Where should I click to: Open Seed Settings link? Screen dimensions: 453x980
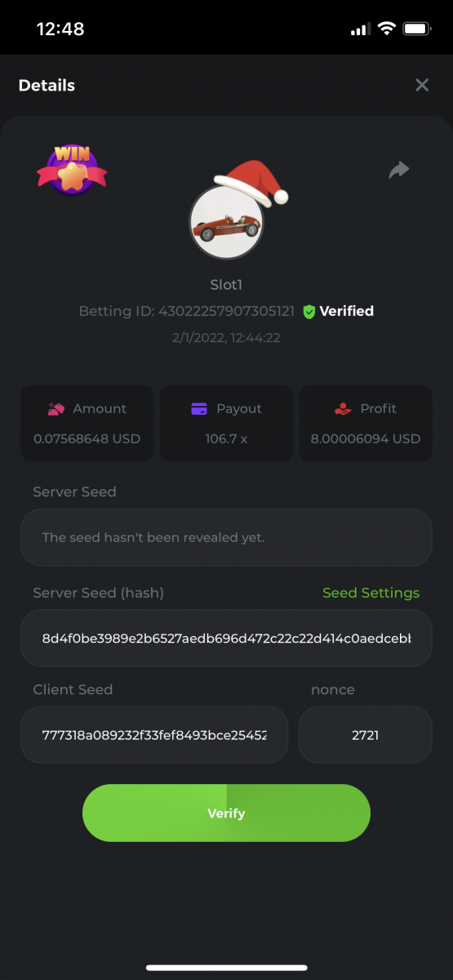371,593
